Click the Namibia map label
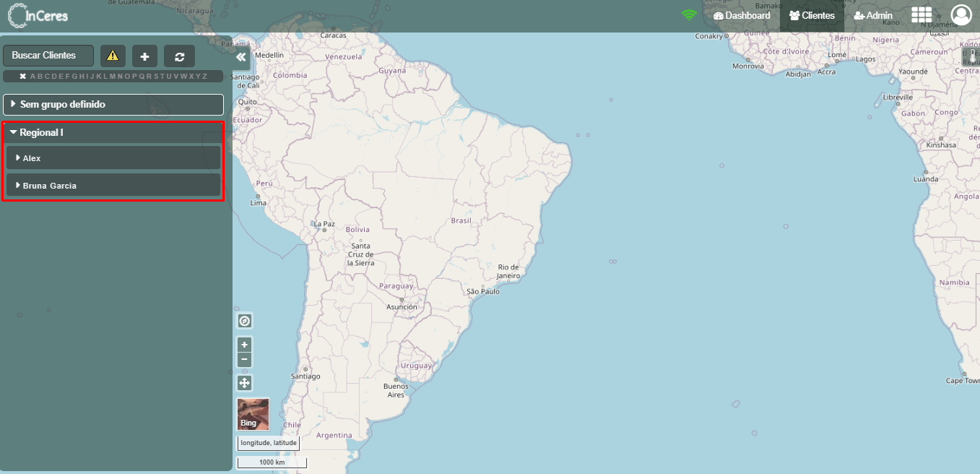This screenshot has width=980, height=474. [x=955, y=283]
